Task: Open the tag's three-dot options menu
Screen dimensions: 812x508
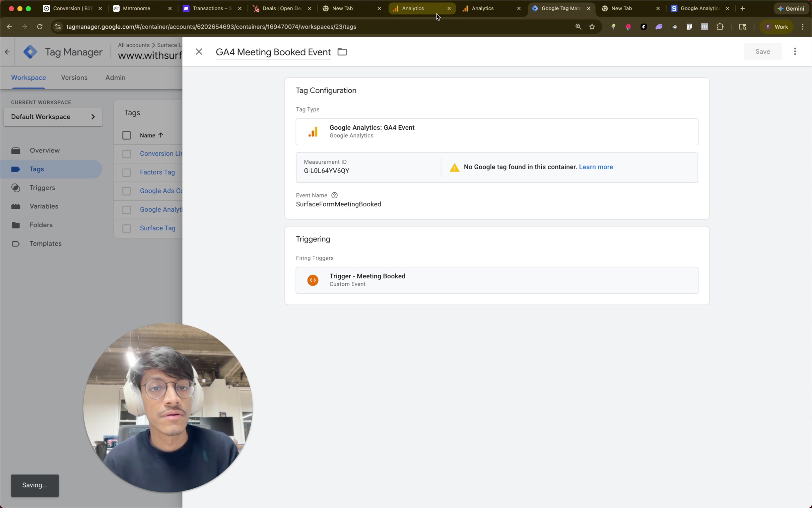Action: (795, 51)
